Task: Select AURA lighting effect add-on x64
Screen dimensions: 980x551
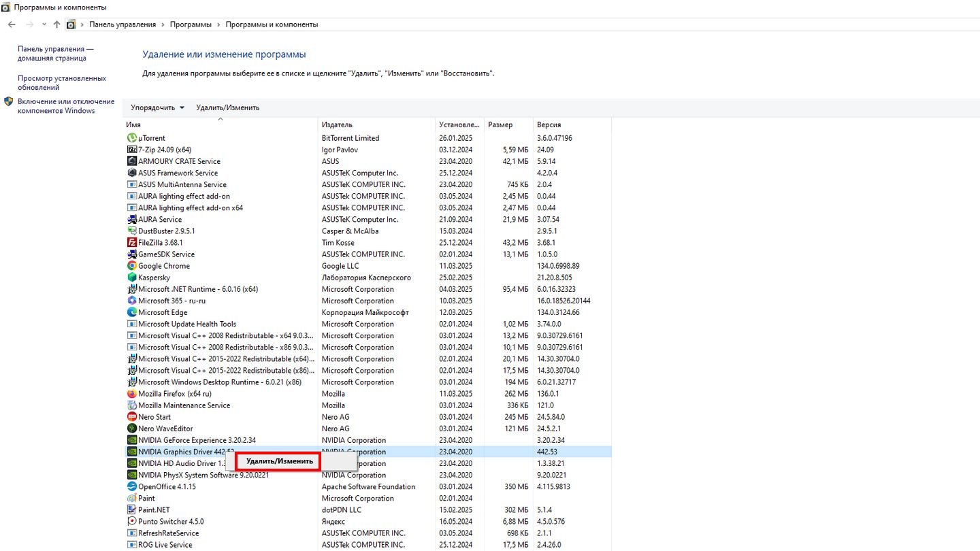Action: (x=367, y=207)
